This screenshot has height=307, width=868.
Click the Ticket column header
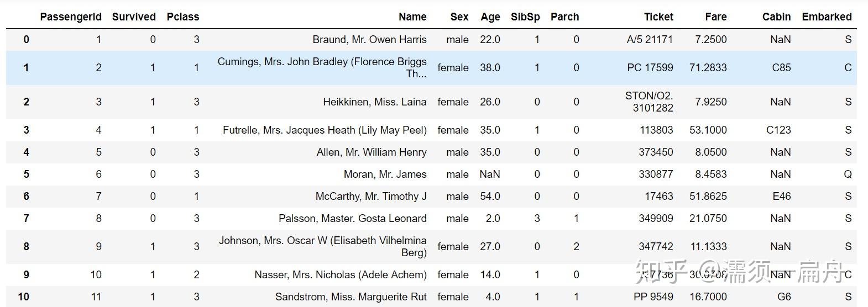(658, 17)
